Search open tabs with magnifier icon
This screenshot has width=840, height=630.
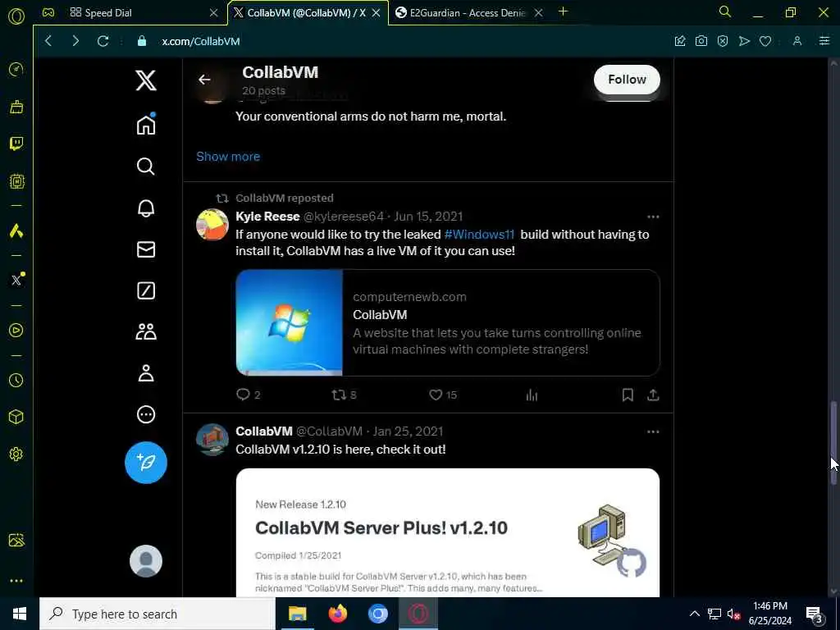coord(725,11)
